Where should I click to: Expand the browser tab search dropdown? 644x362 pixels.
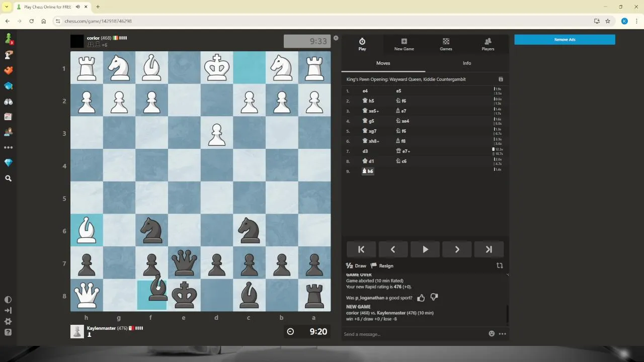[x=7, y=7]
